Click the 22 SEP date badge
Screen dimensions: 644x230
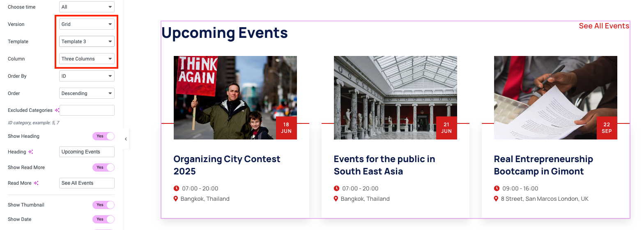tap(607, 128)
